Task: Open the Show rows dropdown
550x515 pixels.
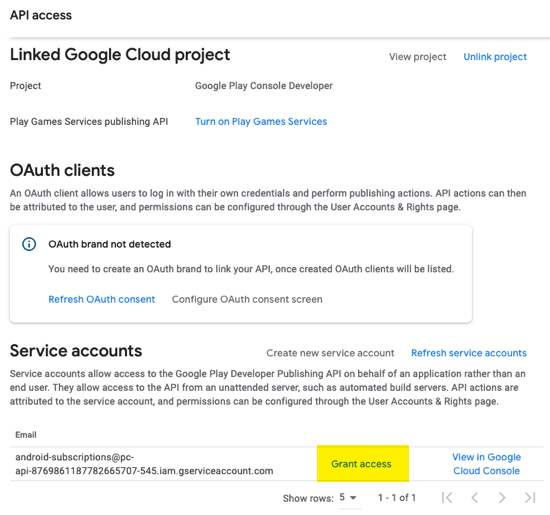Action: coord(348,497)
